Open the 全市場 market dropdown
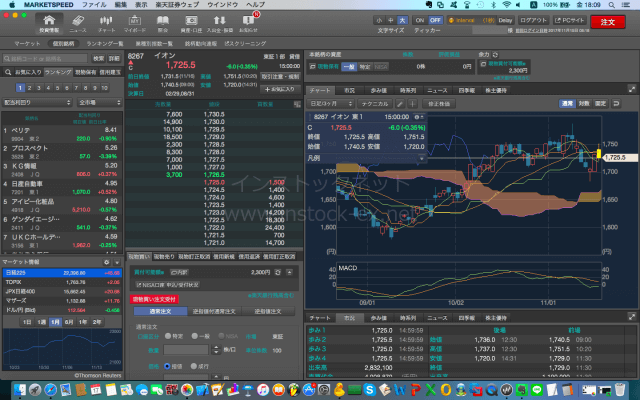The height and width of the screenshot is (400, 640). pos(100,102)
